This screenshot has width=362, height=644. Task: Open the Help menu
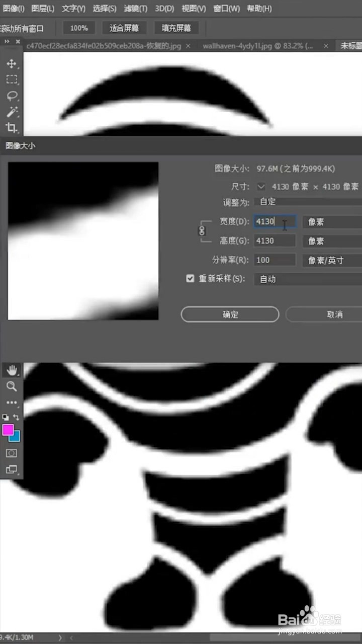point(259,9)
